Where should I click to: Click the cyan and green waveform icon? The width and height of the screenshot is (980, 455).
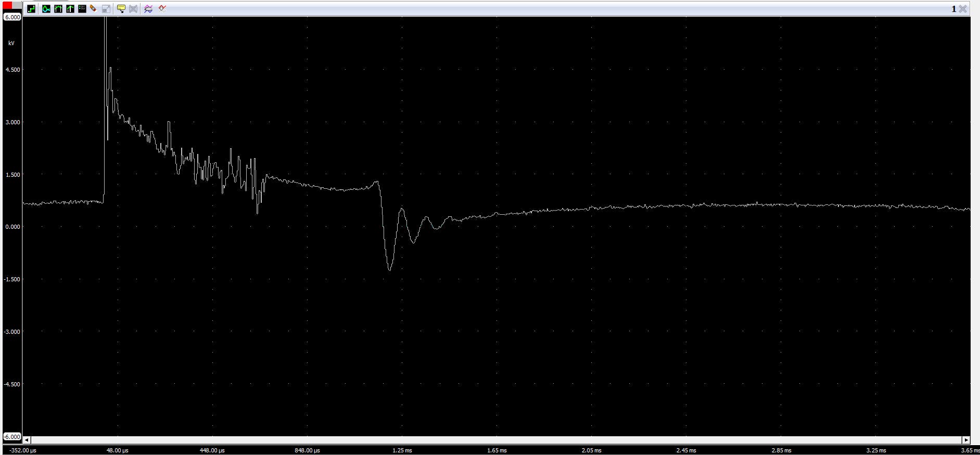tap(46, 9)
